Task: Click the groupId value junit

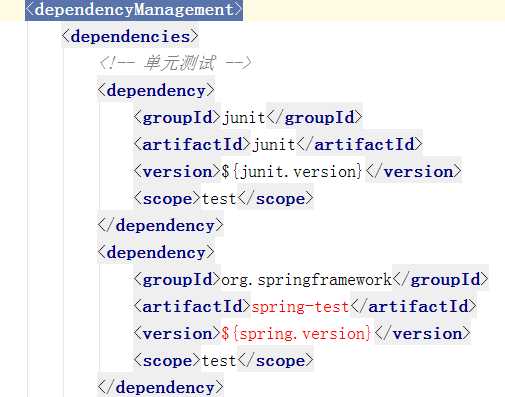Action: point(243,118)
